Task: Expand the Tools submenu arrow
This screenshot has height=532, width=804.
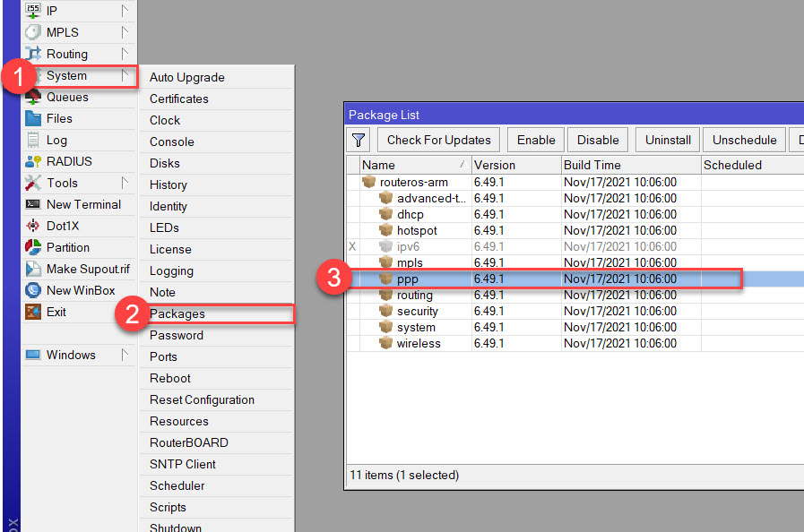Action: 125,183
